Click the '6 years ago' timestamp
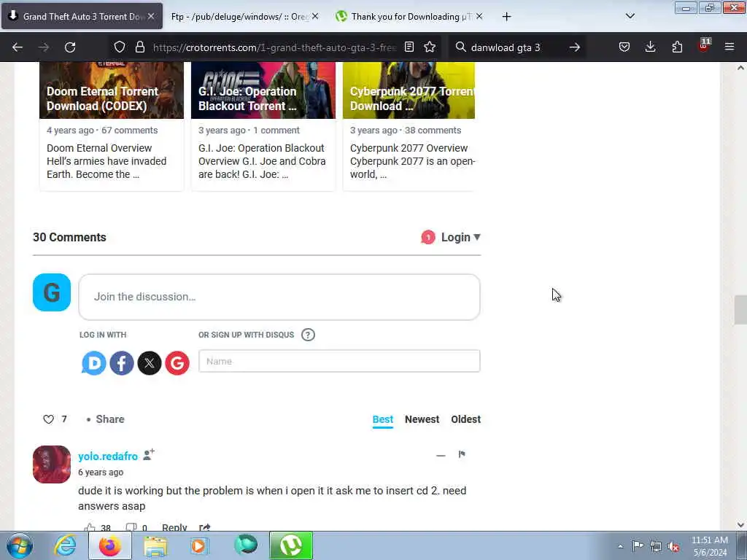The width and height of the screenshot is (747, 560). 101,472
